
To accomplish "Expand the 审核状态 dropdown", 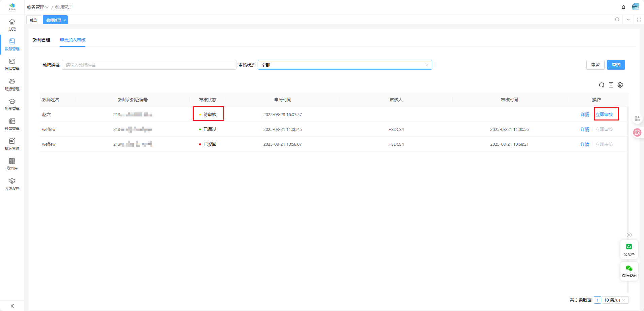I will (345, 65).
